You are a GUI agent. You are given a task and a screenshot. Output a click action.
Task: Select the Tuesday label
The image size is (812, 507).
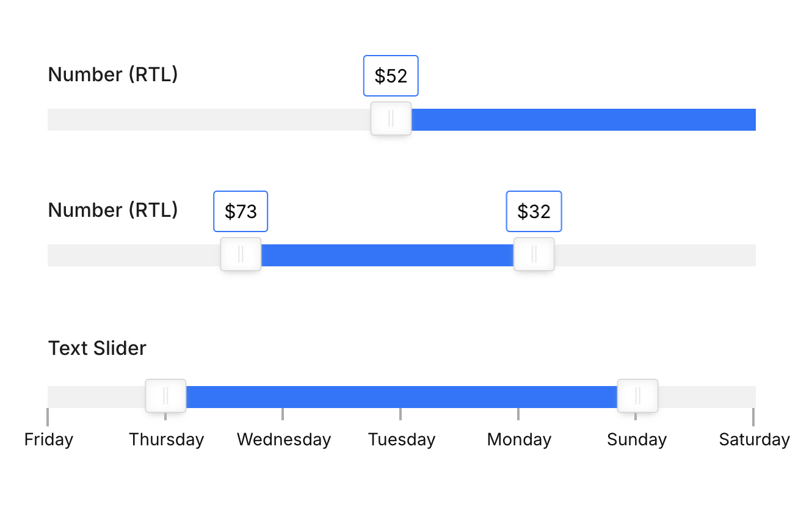(402, 440)
